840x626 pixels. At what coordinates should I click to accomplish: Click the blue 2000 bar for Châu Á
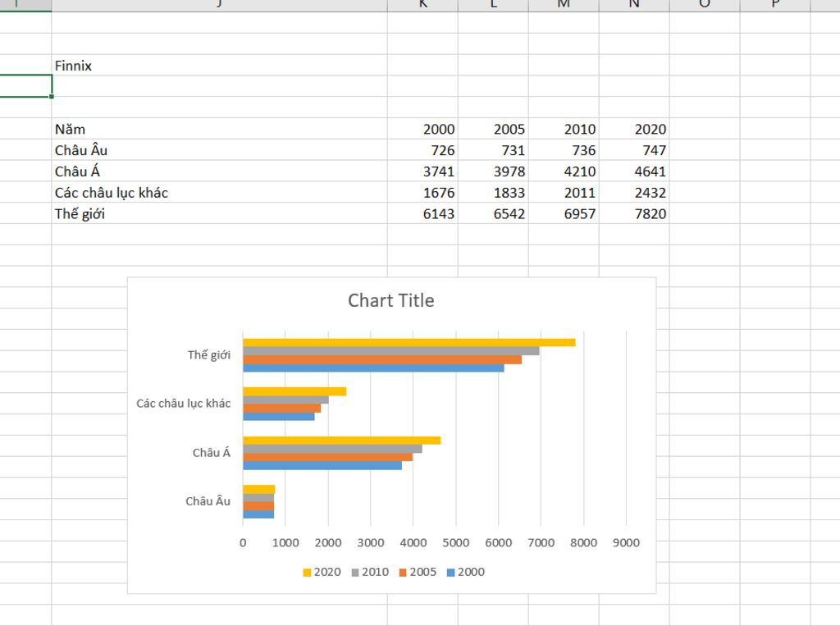322,465
